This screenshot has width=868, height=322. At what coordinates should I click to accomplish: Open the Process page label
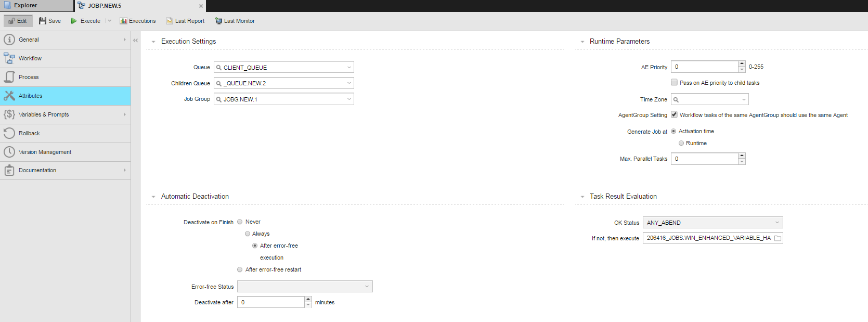pyautogui.click(x=29, y=77)
